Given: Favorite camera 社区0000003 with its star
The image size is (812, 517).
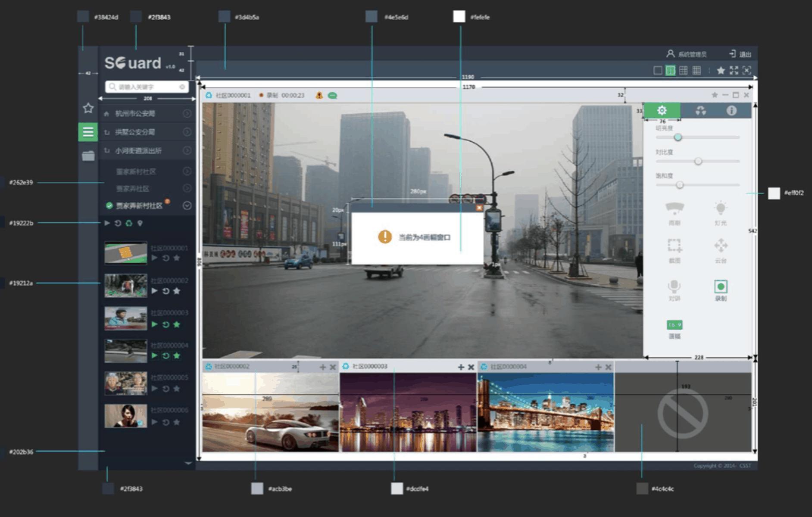Looking at the screenshot, I should [177, 324].
